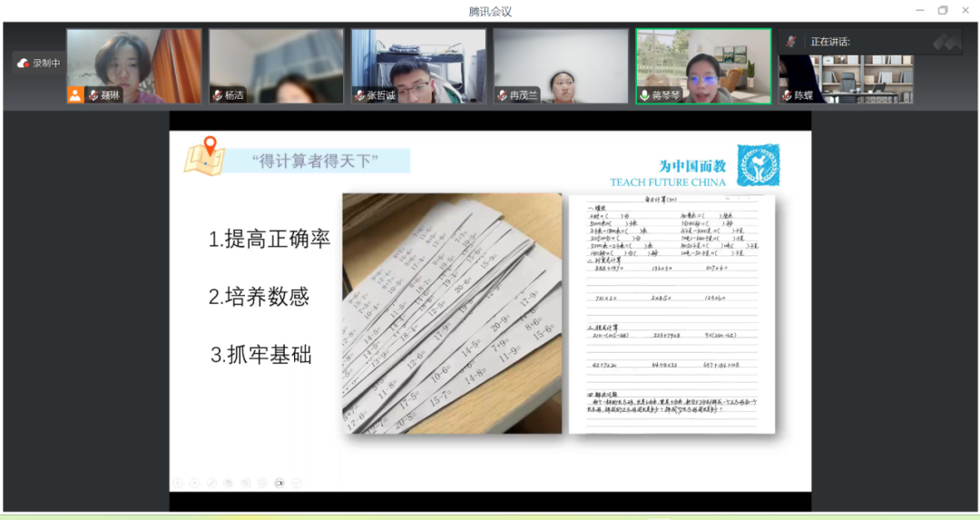
Task: Click 陈蝶's muted microphone icon
Action: pyautogui.click(x=787, y=95)
